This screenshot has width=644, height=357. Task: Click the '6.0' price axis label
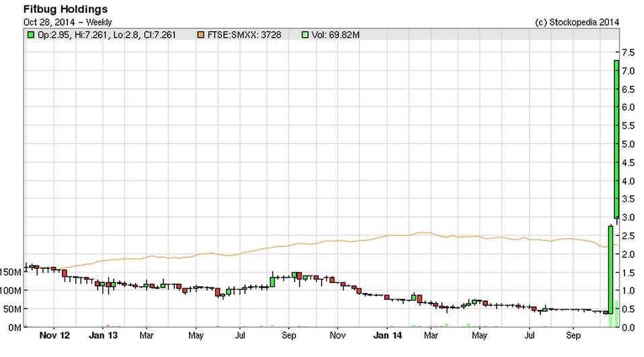(628, 108)
